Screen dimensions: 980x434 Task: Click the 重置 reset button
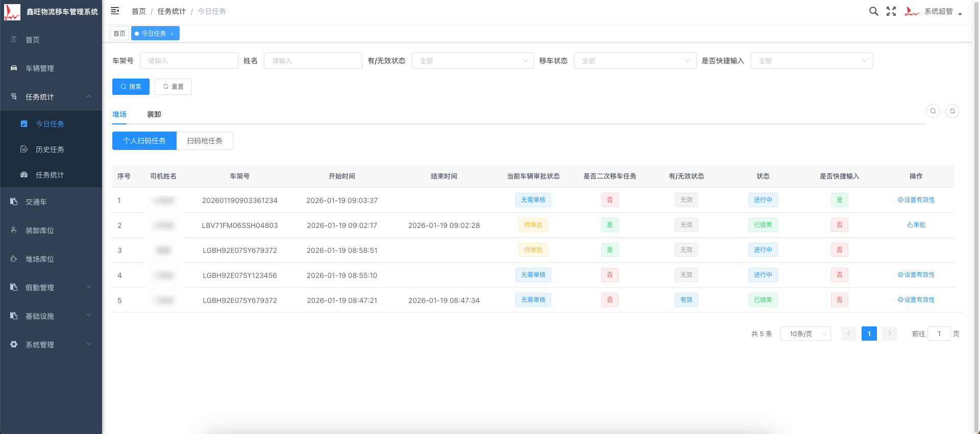pos(173,87)
